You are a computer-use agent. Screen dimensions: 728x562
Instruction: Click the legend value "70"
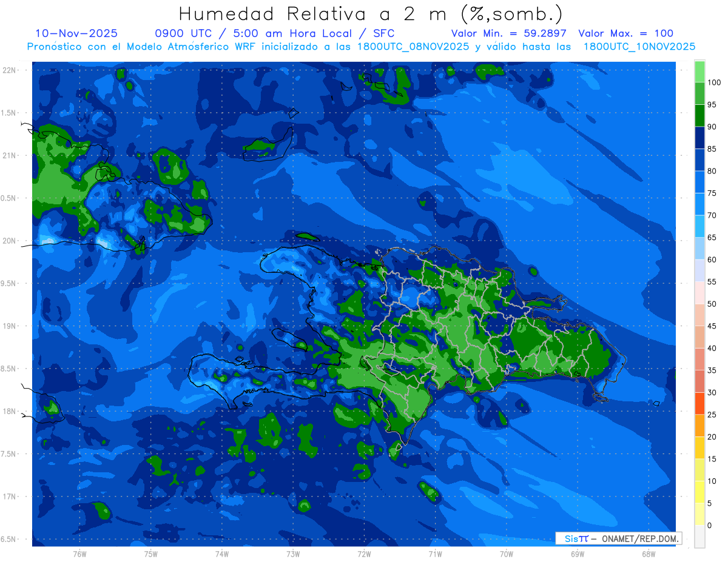point(712,215)
